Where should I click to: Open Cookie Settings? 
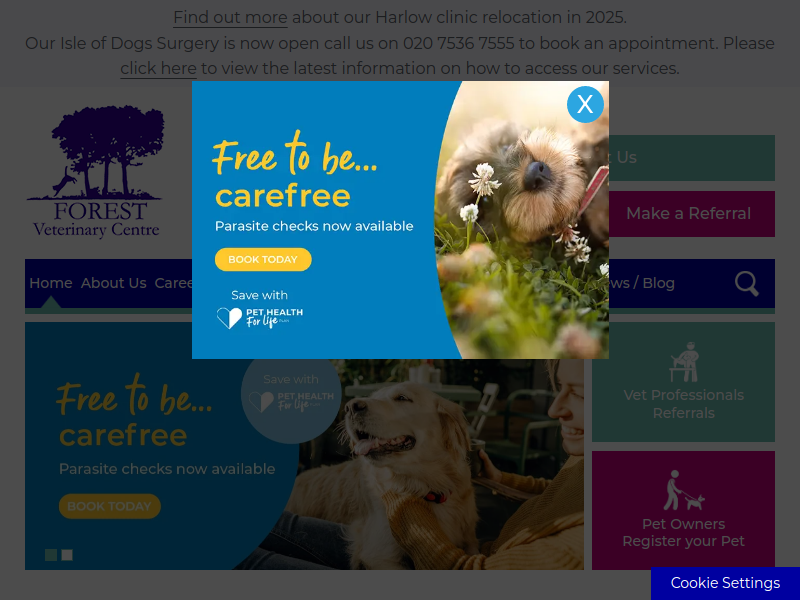tap(725, 583)
